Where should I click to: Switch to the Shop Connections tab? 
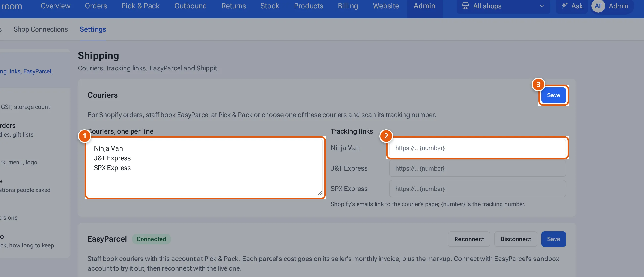point(41,29)
